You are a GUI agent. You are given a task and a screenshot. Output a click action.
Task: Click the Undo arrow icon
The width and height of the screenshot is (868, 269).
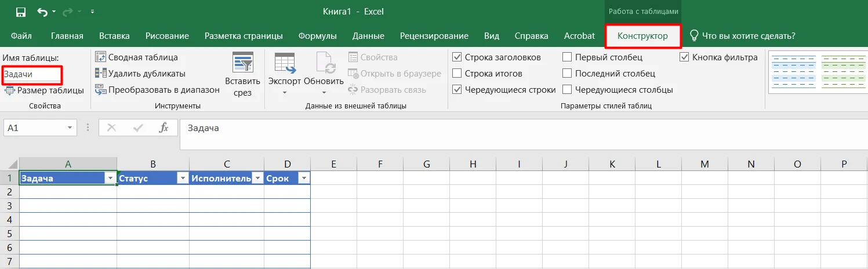point(42,12)
